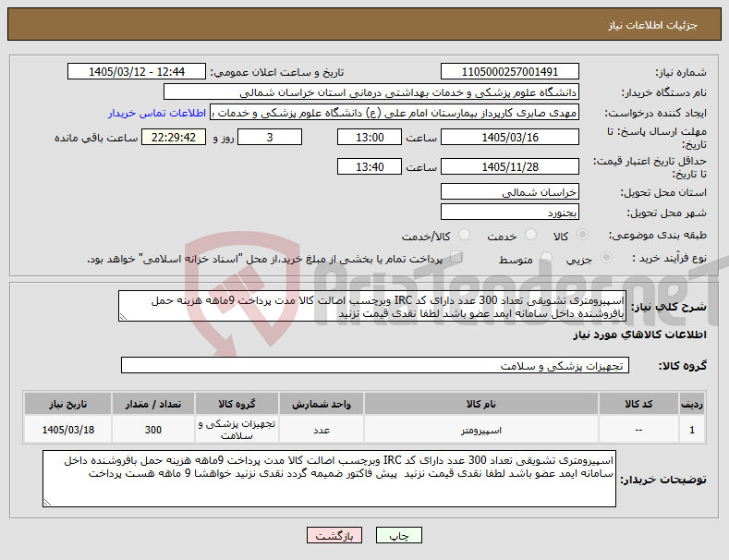The width and height of the screenshot is (729, 560).
Task: Click the row number cell 1
Action: coord(692,430)
